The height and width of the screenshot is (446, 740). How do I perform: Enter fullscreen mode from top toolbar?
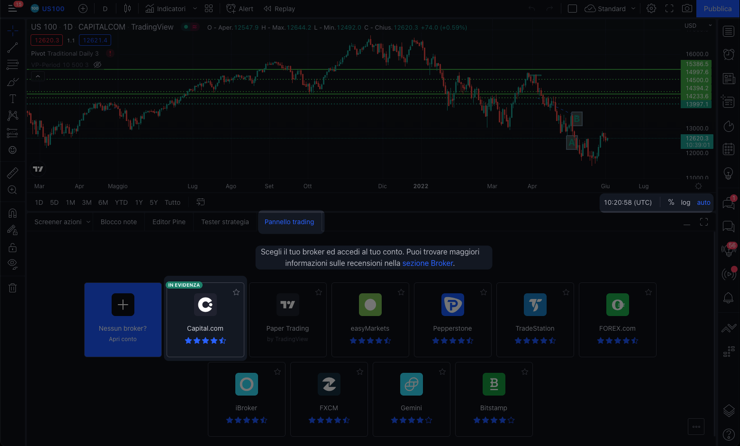669,8
